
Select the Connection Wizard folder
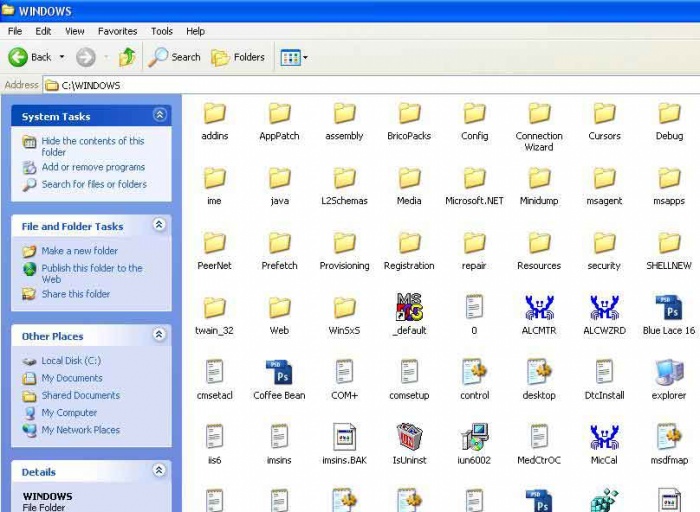tap(539, 127)
